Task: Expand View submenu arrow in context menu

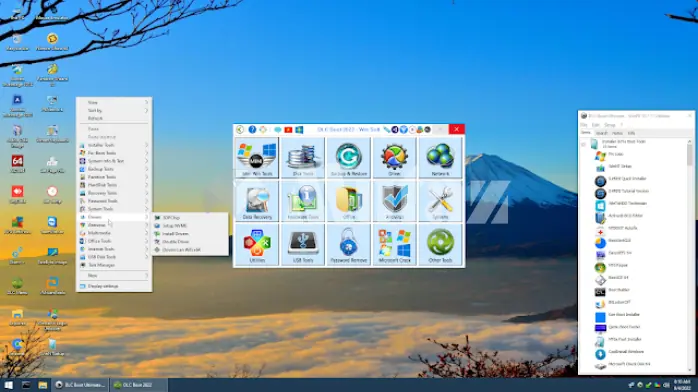Action: click(146, 102)
